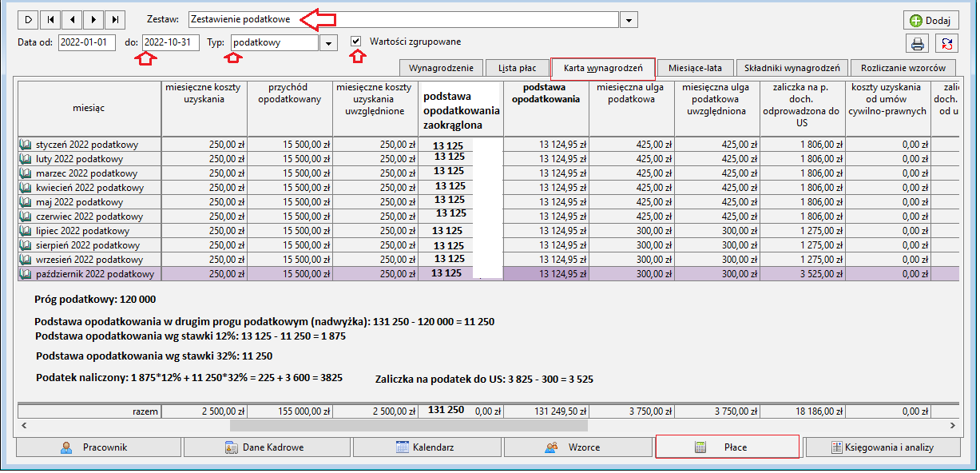Image resolution: width=980 pixels, height=473 pixels.
Task: Select the 'styczeń 2022 podatkowy' row
Action: (488, 145)
